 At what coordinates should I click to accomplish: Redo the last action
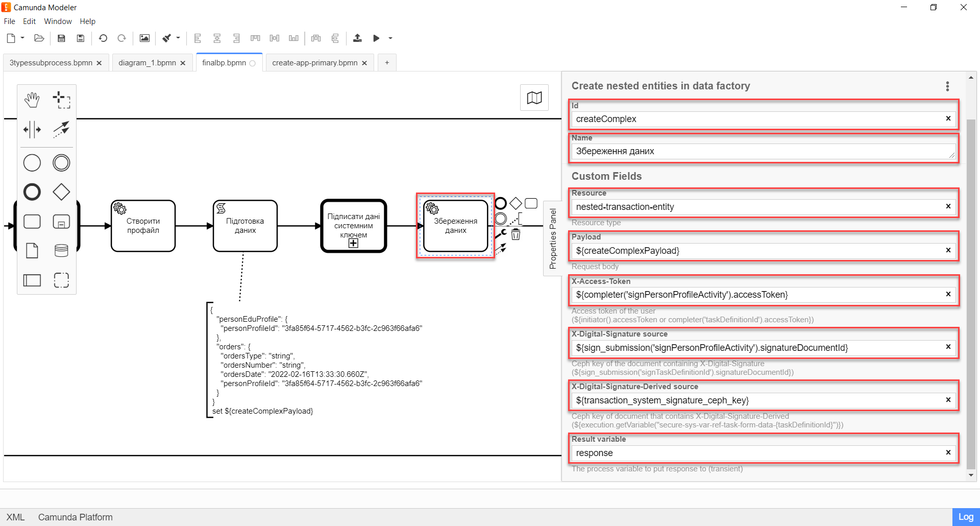(121, 38)
